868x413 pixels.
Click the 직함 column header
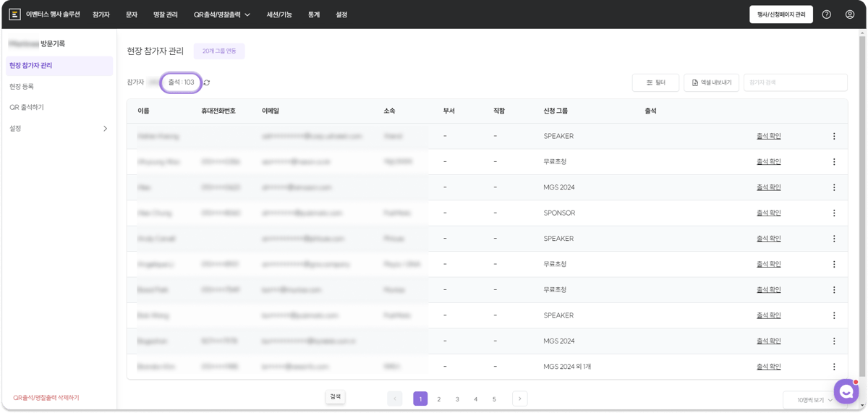click(x=499, y=111)
